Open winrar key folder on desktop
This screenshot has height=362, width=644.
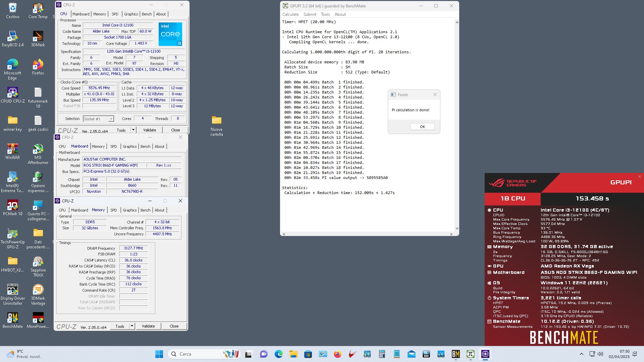[12, 123]
